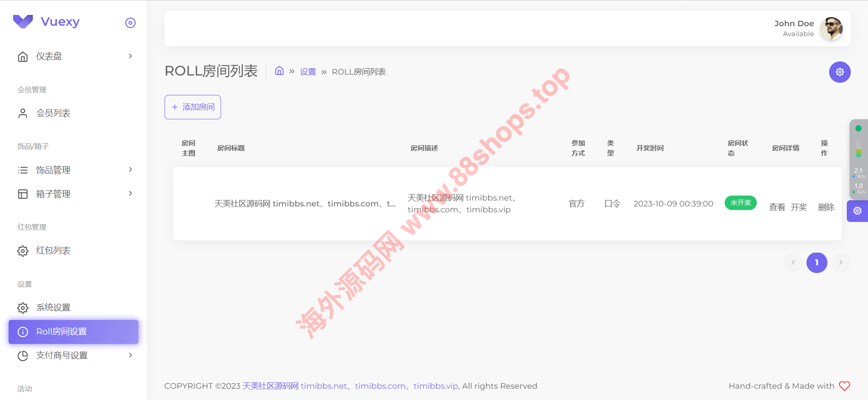Click 删除 to delete the room
Viewport: 868px width, 400px height.
click(x=826, y=207)
